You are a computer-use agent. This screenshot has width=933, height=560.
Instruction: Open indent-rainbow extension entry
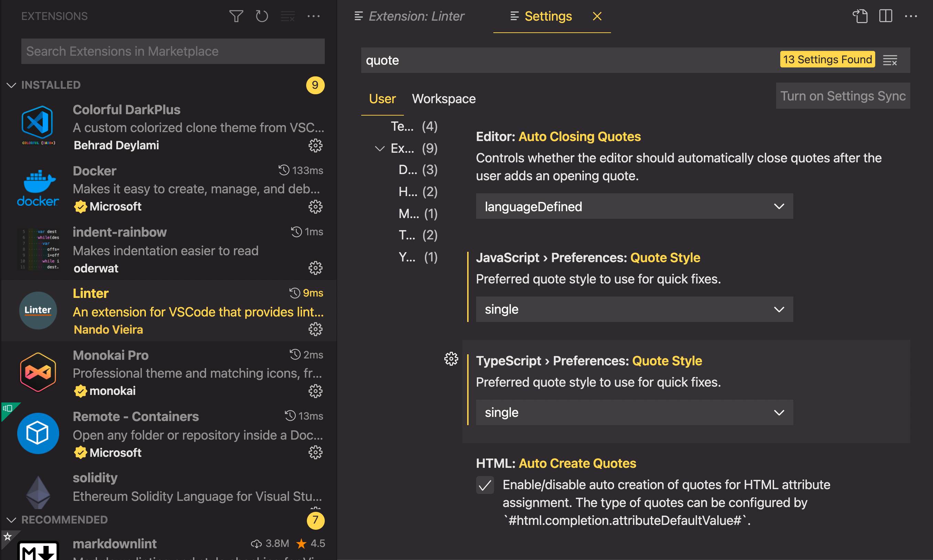pos(168,249)
